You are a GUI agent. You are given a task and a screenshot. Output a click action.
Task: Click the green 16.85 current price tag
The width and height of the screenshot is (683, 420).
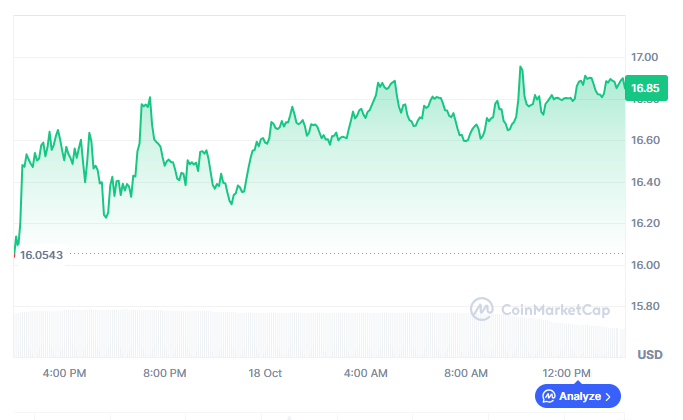point(644,89)
